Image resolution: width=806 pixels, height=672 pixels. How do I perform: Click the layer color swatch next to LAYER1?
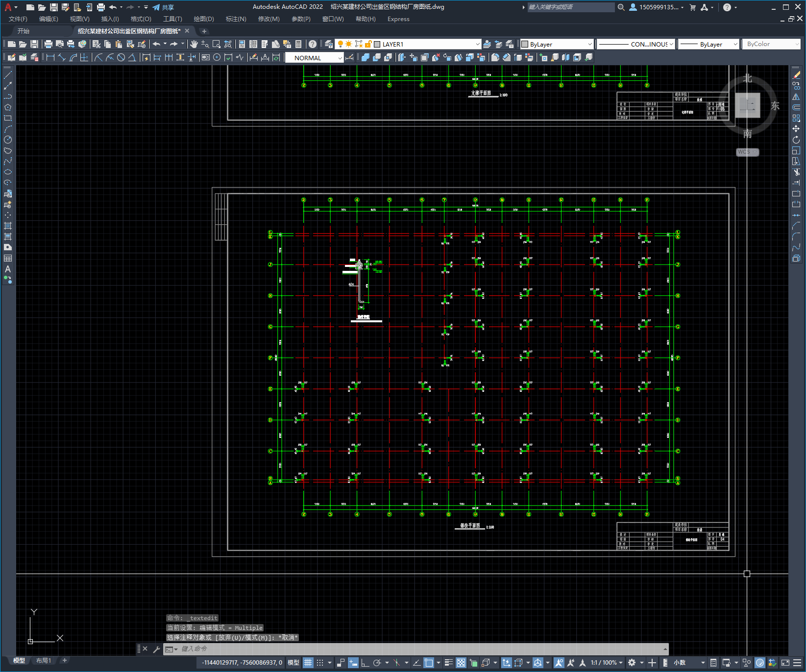tap(377, 44)
